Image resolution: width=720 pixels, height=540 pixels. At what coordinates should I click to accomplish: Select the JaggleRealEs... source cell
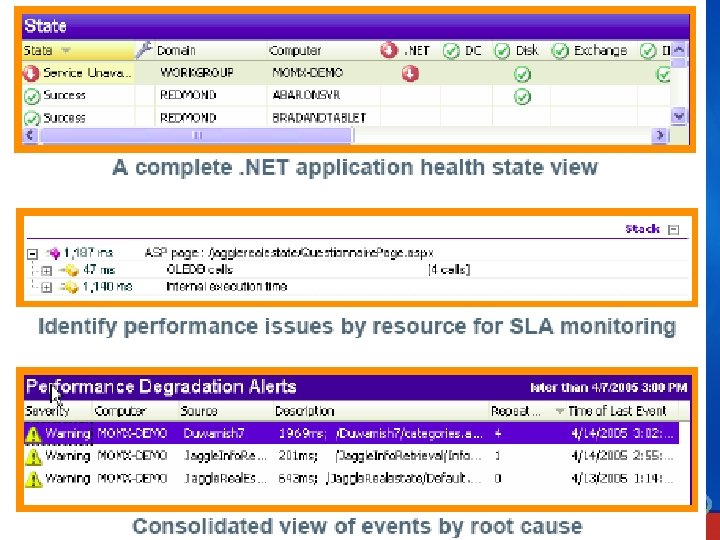click(x=225, y=478)
